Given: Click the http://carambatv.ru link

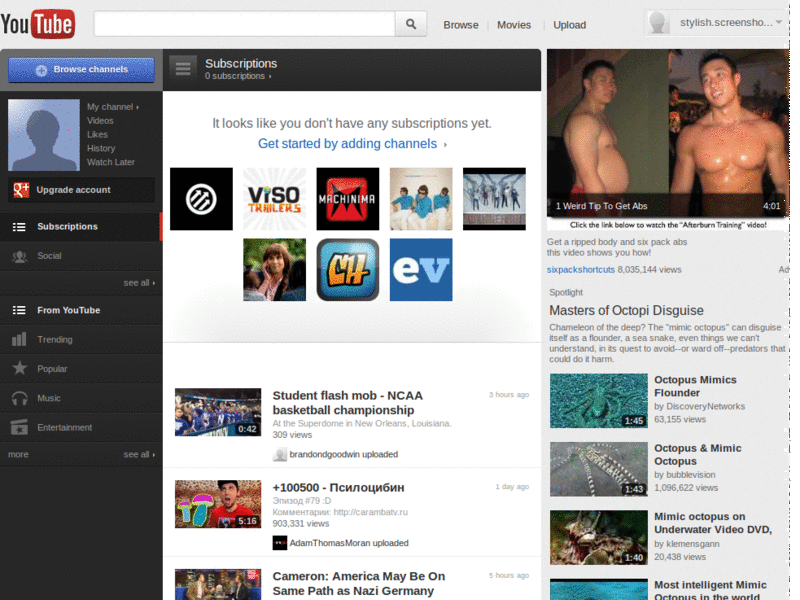Looking at the screenshot, I should point(370,512).
